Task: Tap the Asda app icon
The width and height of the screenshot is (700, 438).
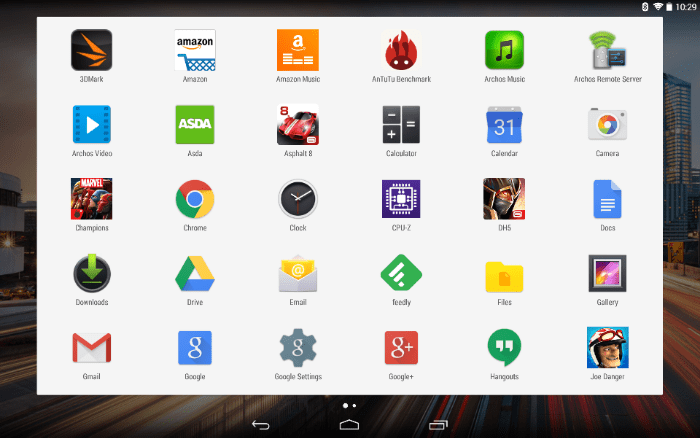Action: click(x=195, y=125)
